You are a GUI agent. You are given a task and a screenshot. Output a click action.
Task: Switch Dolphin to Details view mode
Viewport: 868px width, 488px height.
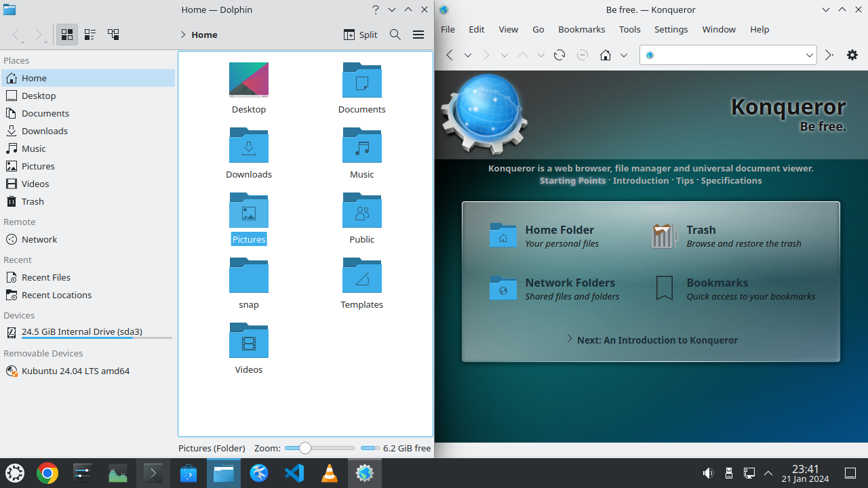113,35
